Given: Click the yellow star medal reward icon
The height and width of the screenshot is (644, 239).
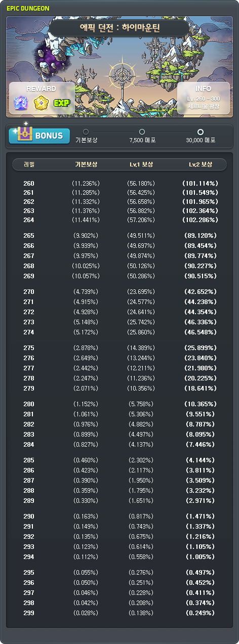Looking at the screenshot, I should click(41, 104).
